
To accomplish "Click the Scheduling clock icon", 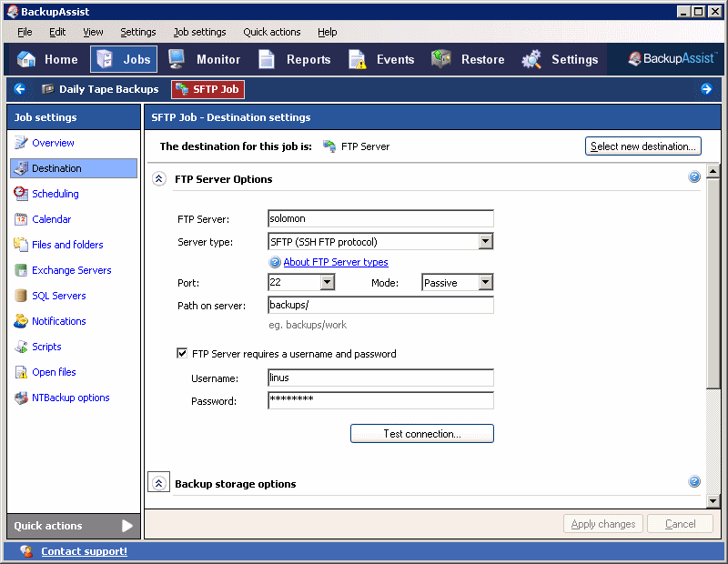I will tap(21, 194).
